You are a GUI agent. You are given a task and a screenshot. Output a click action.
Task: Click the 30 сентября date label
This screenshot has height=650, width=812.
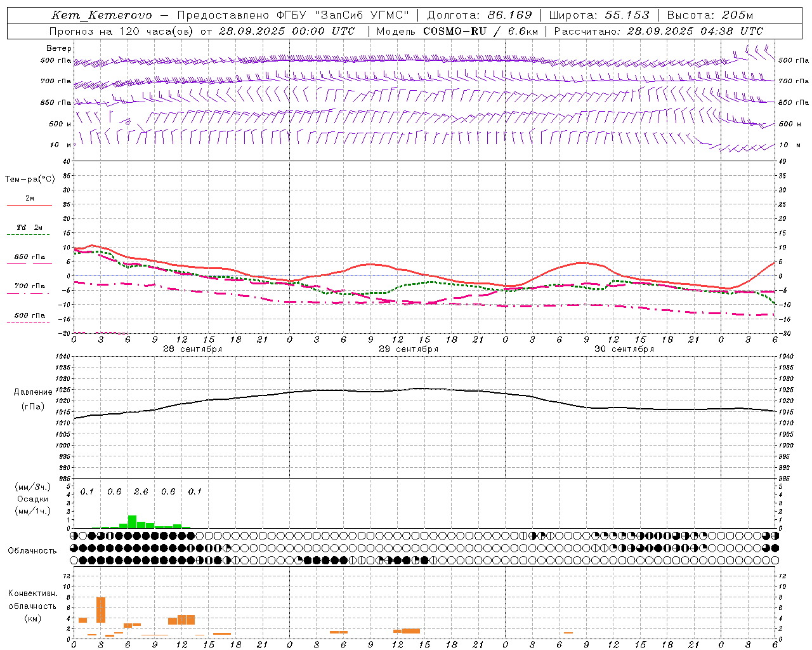624,349
